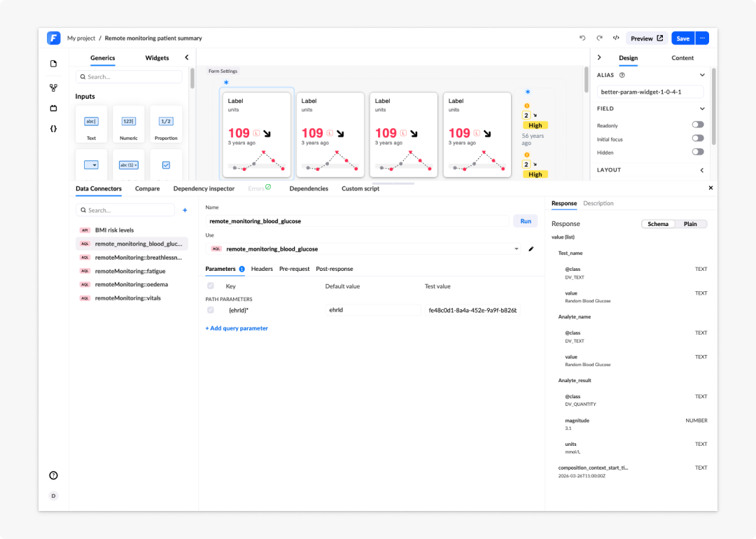Open the page document icon in left sidebar

[53, 64]
